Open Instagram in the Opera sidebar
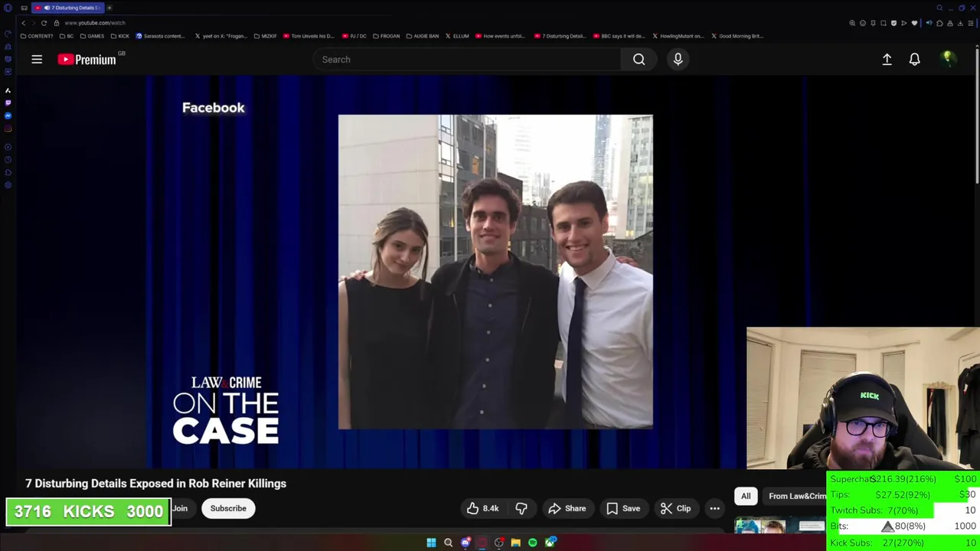The image size is (980, 551). click(8, 129)
